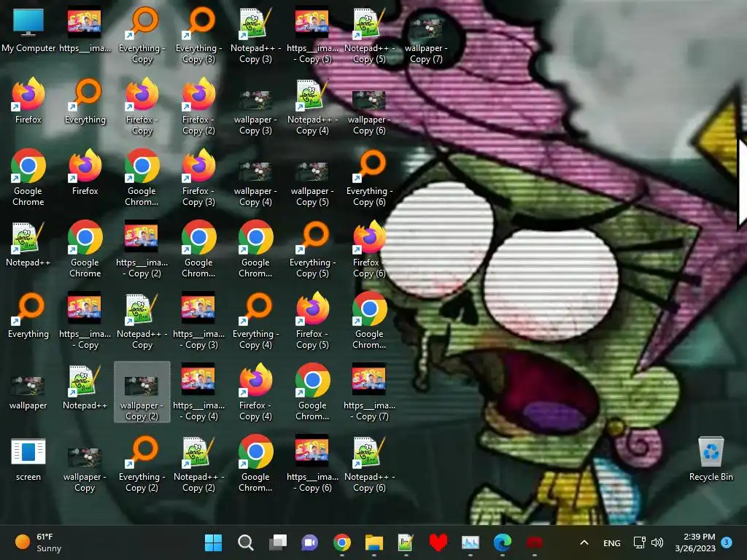Select the 'Firefox - Copy (5)' shortcut
747x560 pixels.
click(x=312, y=321)
